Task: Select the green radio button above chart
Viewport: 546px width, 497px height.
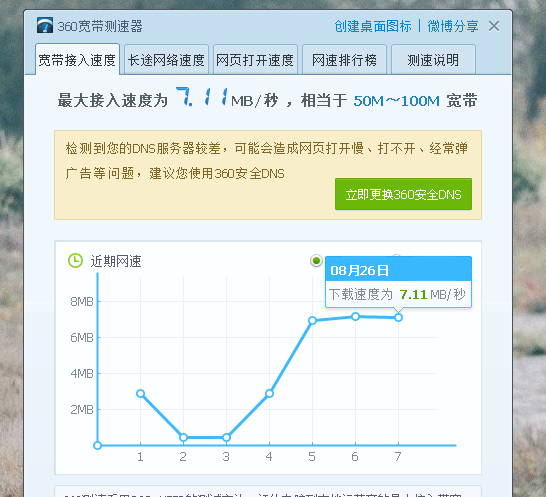Action: 316,261
